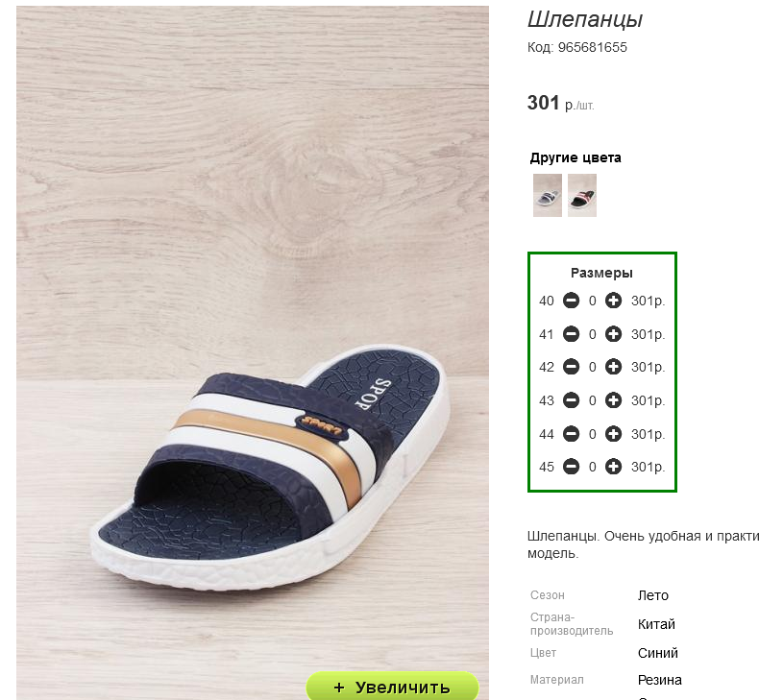Viewport: 759px width, 700px height.
Task: Increase quantity for size 45
Action: pyautogui.click(x=613, y=467)
